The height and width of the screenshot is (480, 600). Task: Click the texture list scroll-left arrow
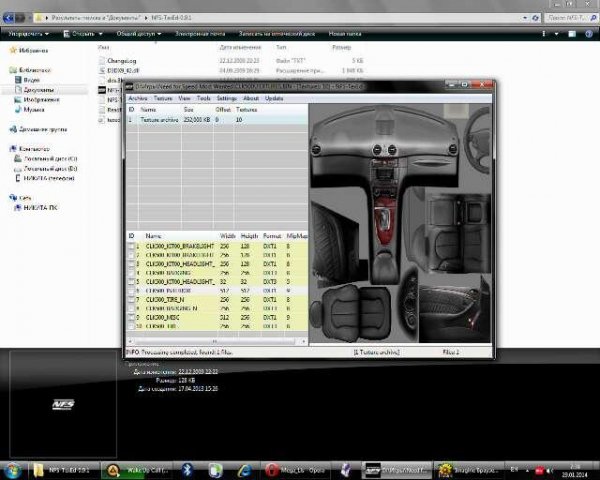(130, 341)
